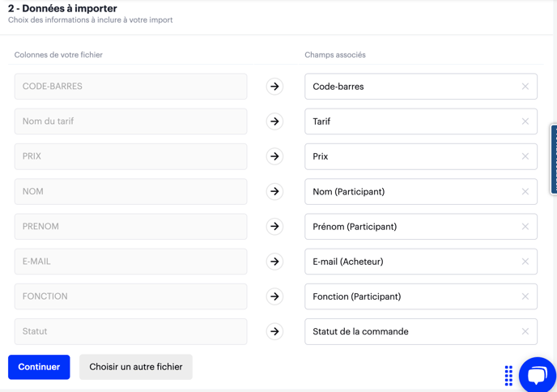The height and width of the screenshot is (392, 557).
Task: Click the Continuer button
Action: click(39, 367)
